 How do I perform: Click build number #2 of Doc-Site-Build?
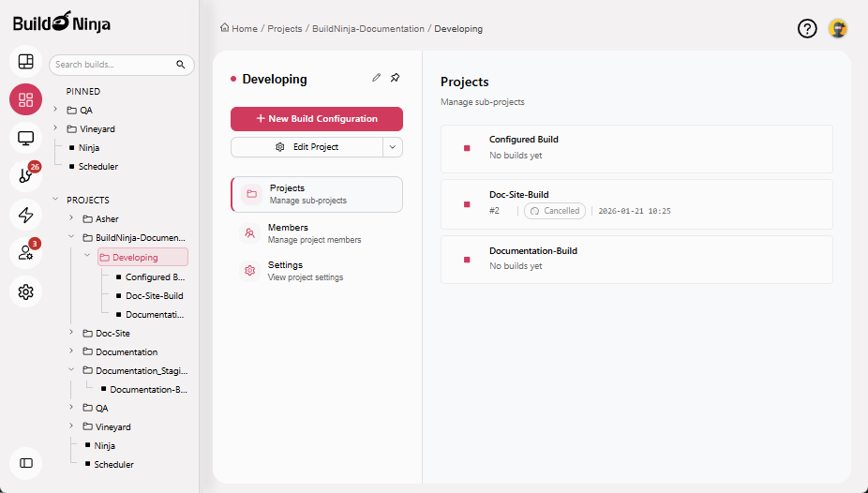coord(494,211)
